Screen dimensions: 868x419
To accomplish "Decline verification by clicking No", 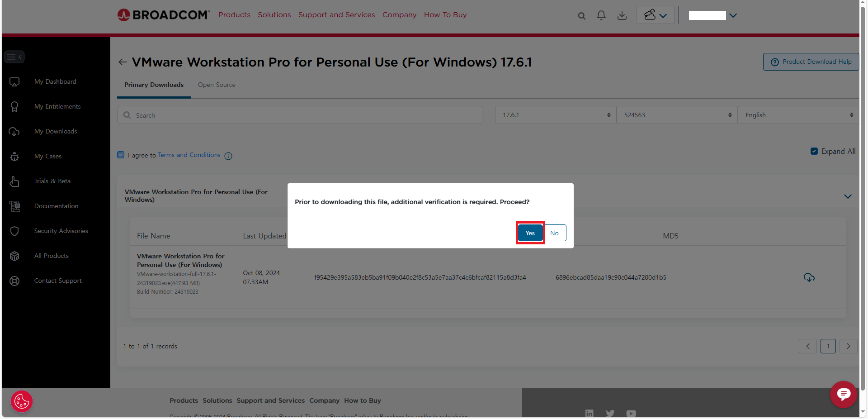I will coord(555,233).
